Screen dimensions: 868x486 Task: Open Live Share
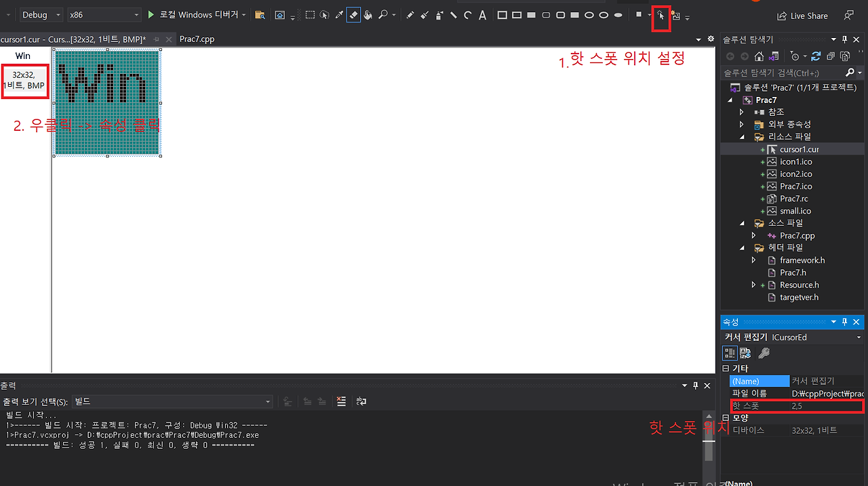click(x=802, y=16)
